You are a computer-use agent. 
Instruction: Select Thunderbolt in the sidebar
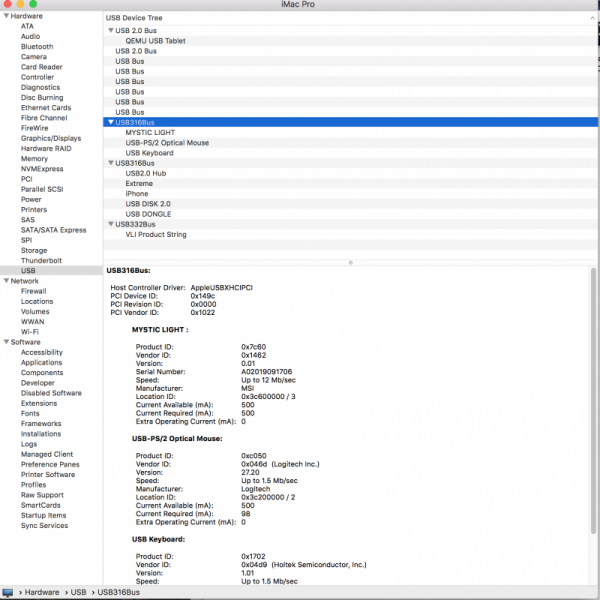point(41,261)
